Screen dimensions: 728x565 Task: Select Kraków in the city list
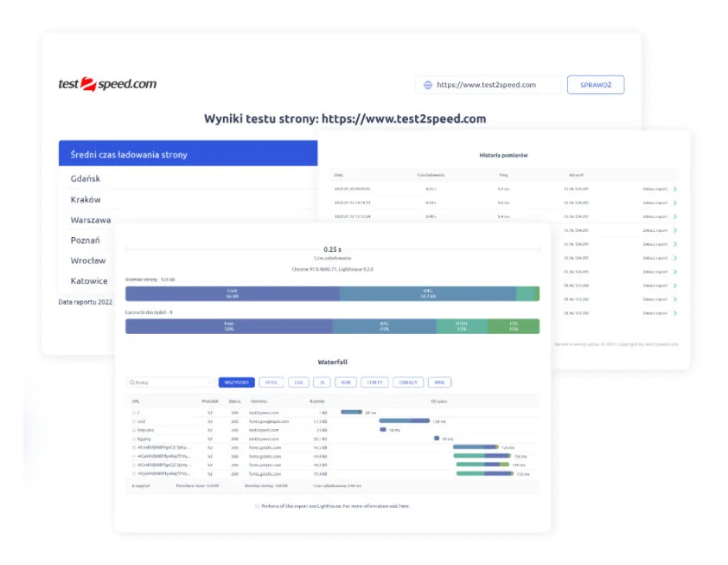click(x=86, y=199)
